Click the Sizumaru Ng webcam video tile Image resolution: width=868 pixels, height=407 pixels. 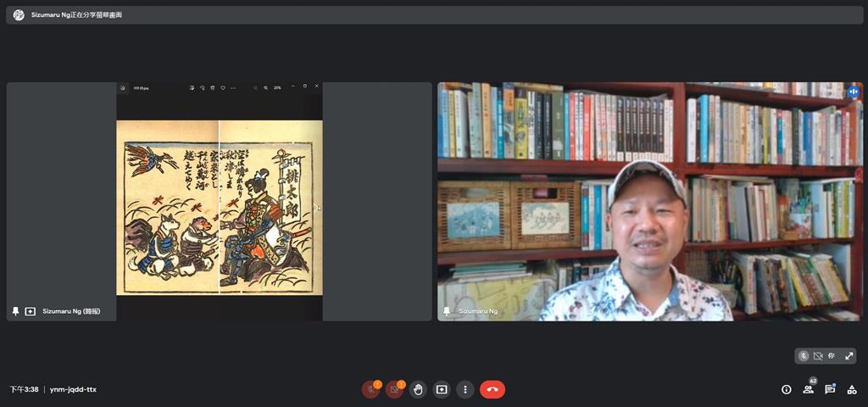[x=650, y=201]
